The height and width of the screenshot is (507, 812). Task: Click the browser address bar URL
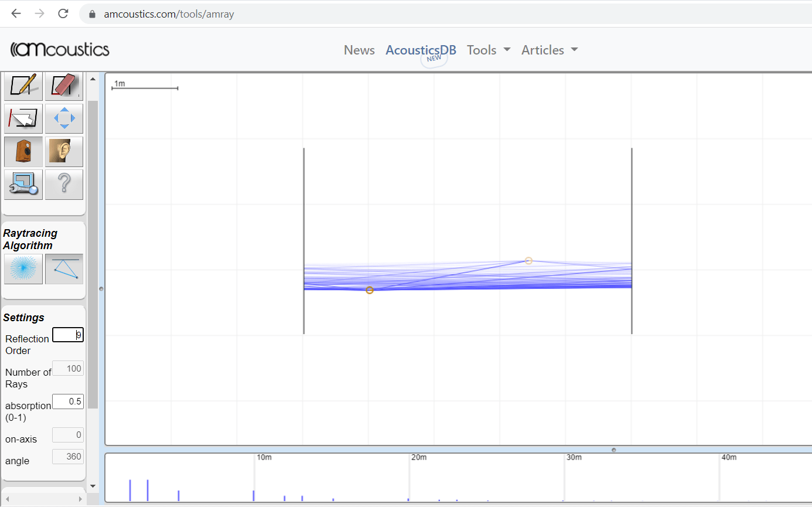point(169,14)
